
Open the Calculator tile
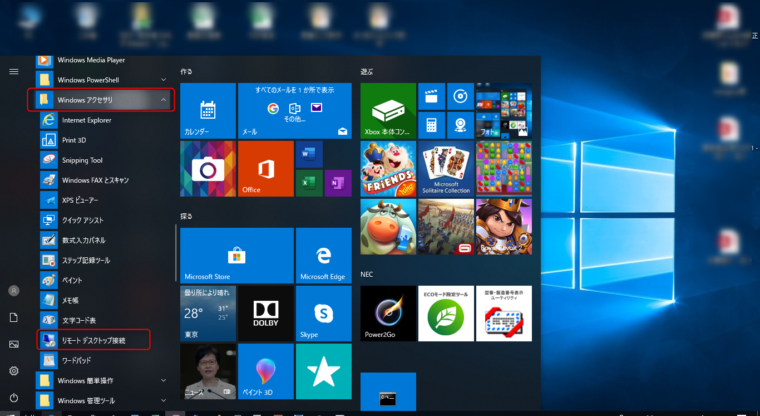(431, 125)
